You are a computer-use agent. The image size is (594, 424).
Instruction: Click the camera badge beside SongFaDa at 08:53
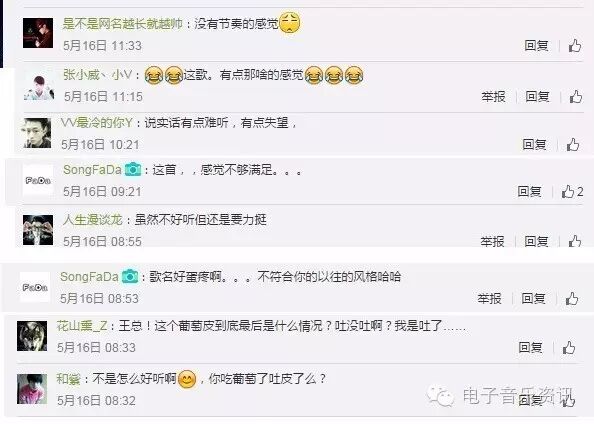pyautogui.click(x=130, y=276)
